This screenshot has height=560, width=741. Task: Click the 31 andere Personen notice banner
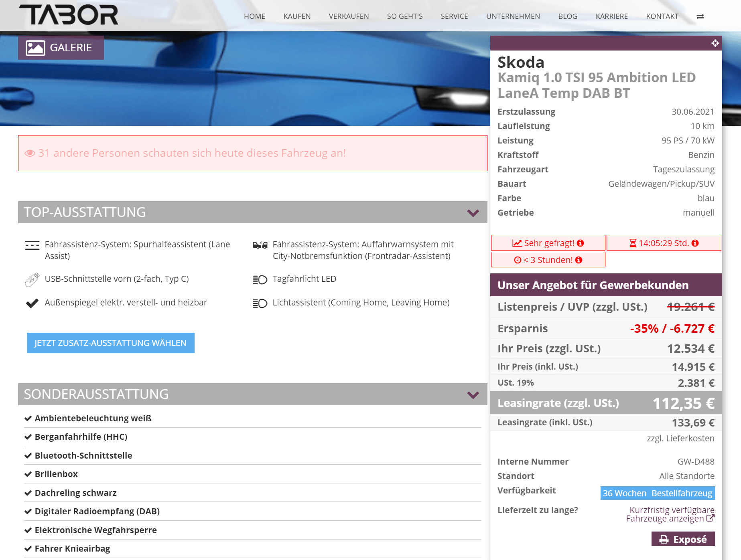point(253,153)
